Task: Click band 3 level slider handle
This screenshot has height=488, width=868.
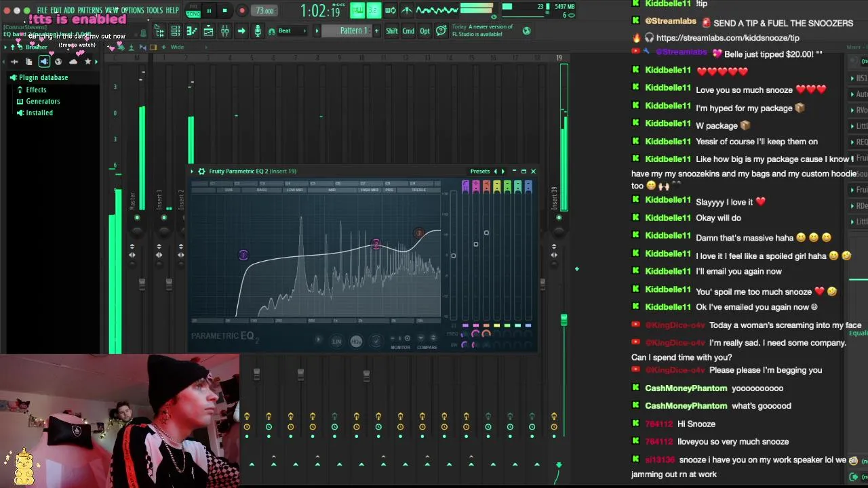Action: click(x=486, y=233)
